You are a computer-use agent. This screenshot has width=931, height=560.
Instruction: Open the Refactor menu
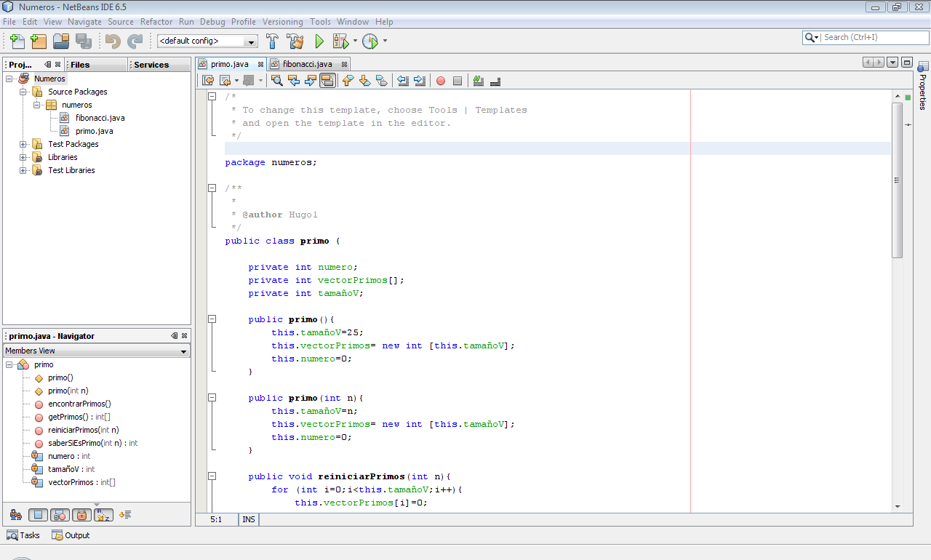point(156,21)
